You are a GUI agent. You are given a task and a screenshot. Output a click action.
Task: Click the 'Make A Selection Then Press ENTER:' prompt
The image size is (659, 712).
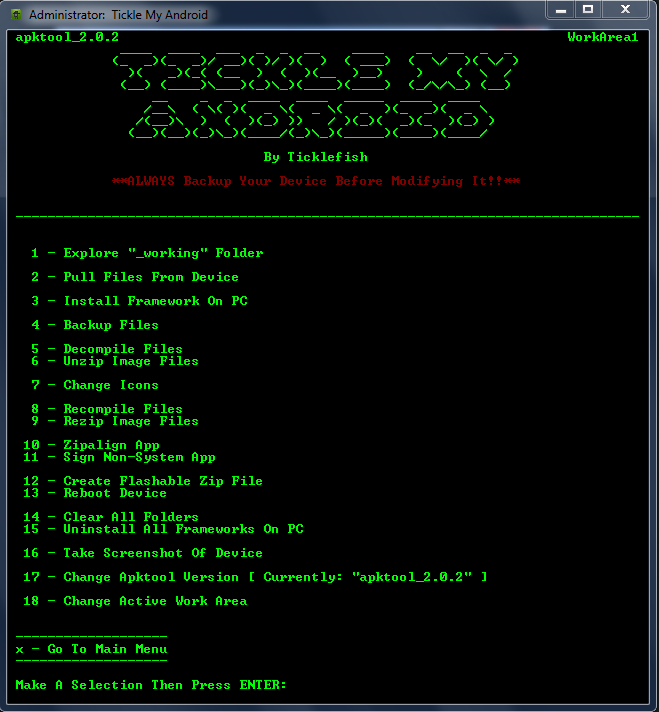(151, 685)
